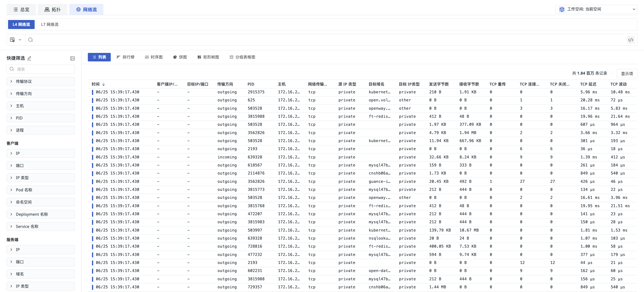Expand the 命名空间 filter
This screenshot has height=292, width=644.
coord(41,202)
